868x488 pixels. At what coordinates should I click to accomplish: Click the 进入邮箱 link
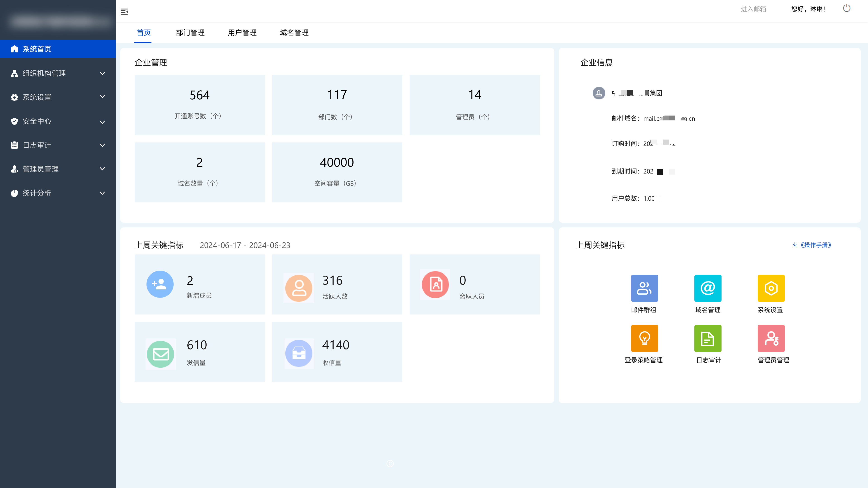[x=753, y=9]
